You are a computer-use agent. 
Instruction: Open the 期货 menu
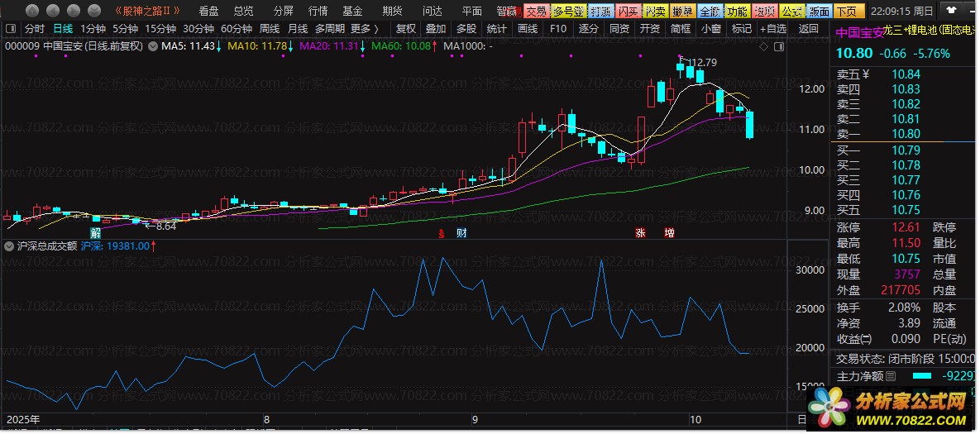point(393,11)
